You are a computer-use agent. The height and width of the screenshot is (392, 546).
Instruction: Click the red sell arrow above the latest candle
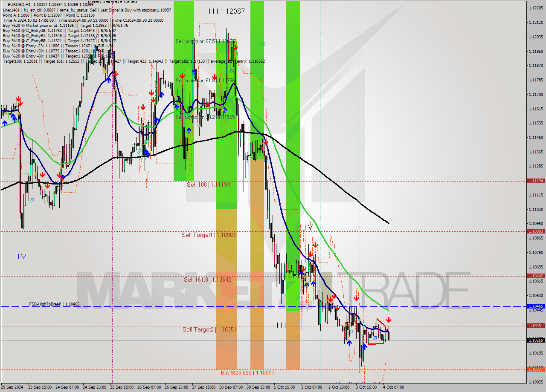click(389, 320)
